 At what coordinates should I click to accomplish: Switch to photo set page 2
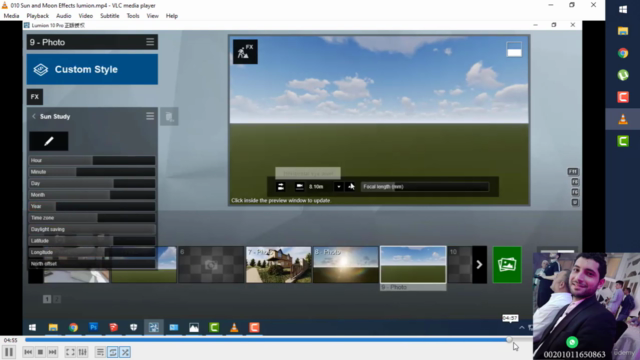(x=57, y=299)
